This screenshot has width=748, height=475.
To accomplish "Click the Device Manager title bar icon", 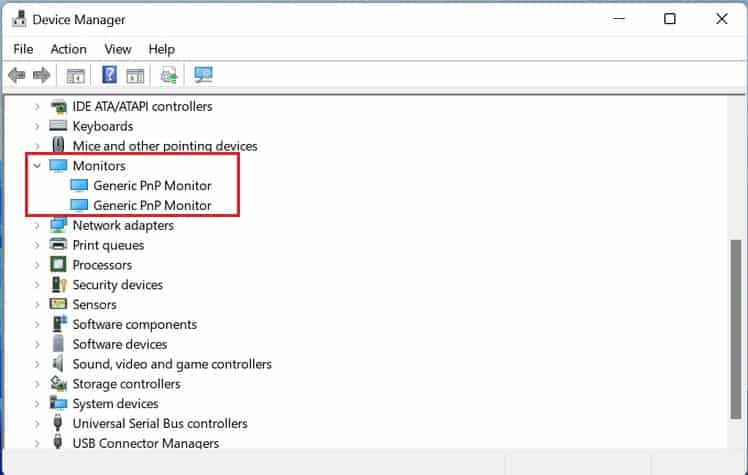I will coord(19,19).
